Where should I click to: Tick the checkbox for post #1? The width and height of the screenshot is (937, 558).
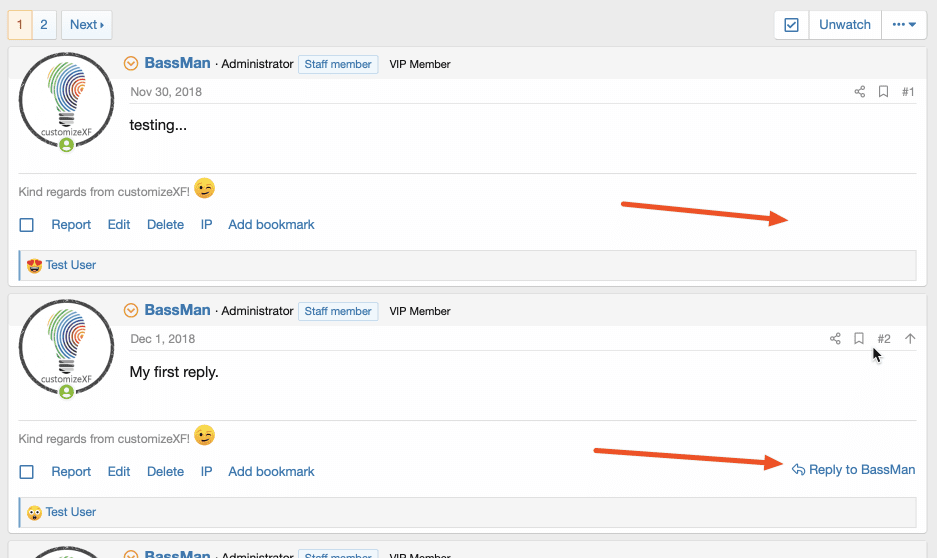pos(26,225)
